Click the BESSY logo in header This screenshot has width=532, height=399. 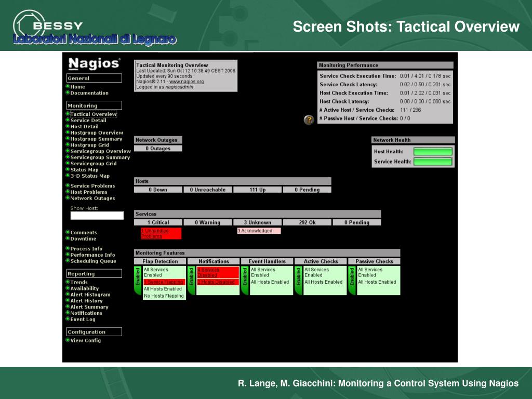pyautogui.click(x=48, y=25)
